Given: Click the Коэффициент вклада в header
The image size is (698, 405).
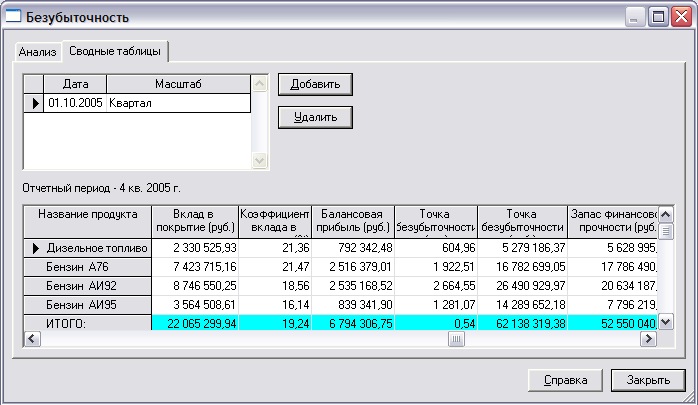Looking at the screenshot, I should pyautogui.click(x=275, y=222).
